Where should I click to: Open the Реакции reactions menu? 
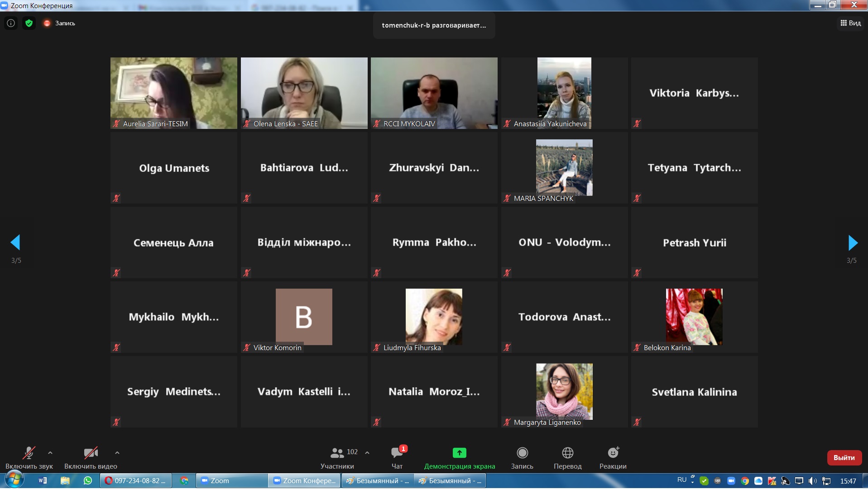pos(613,458)
